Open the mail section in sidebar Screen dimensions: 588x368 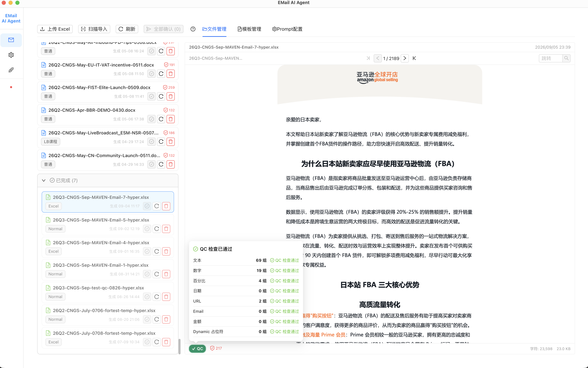click(x=11, y=40)
